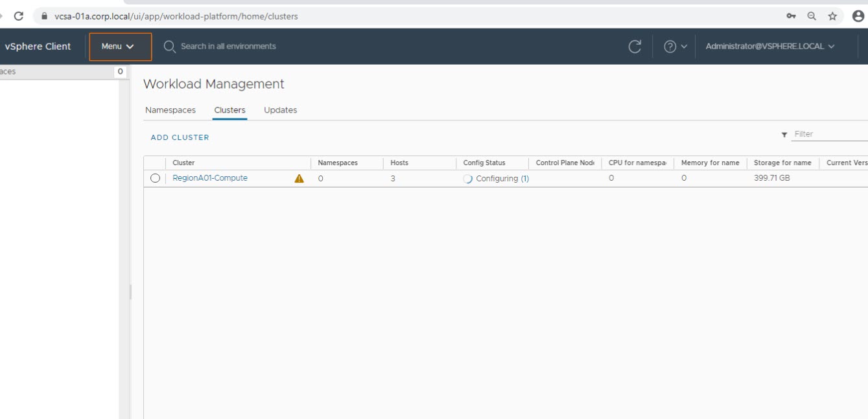Sort by the Config Status column header
Viewport: 868px width, 419px height.
[x=484, y=163]
